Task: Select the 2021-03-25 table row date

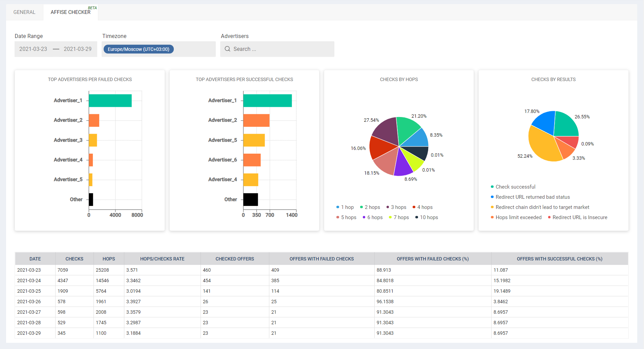Action: coord(29,291)
